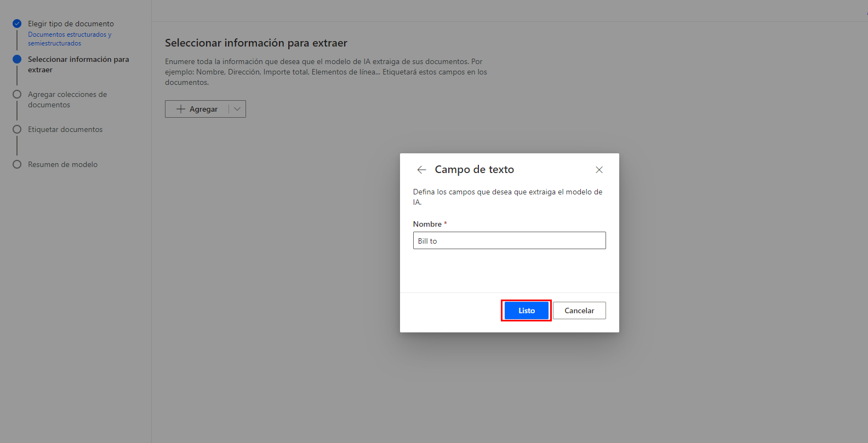Jump to Resumen de modelo step
The height and width of the screenshot is (443, 868).
(x=62, y=164)
